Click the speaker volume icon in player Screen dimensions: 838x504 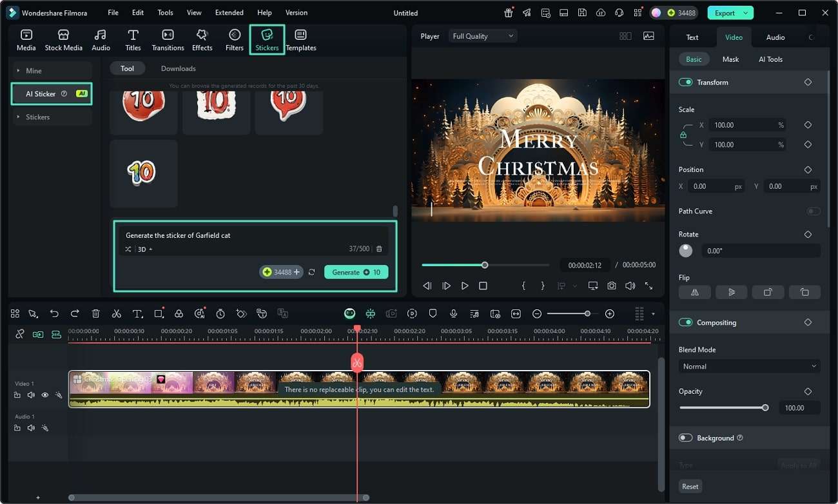tap(630, 286)
